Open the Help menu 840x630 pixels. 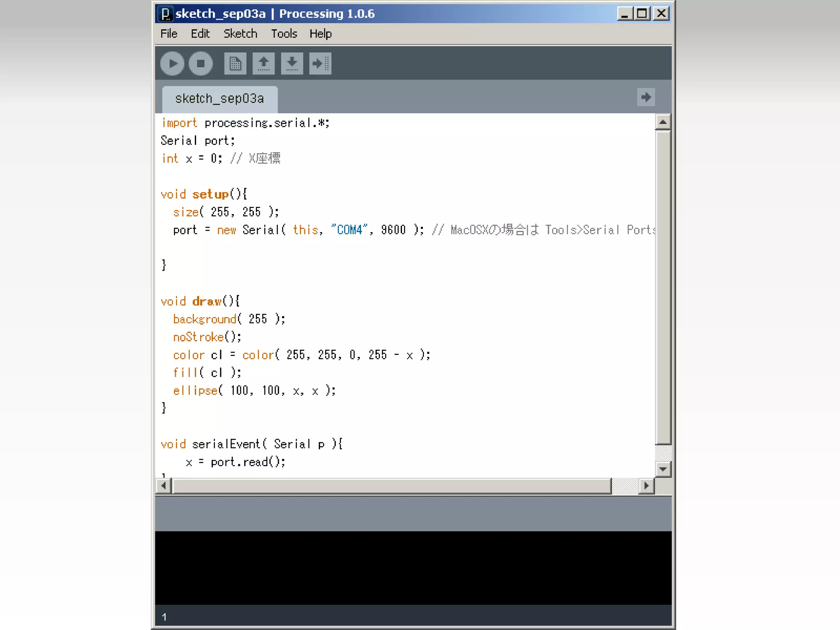coord(320,34)
